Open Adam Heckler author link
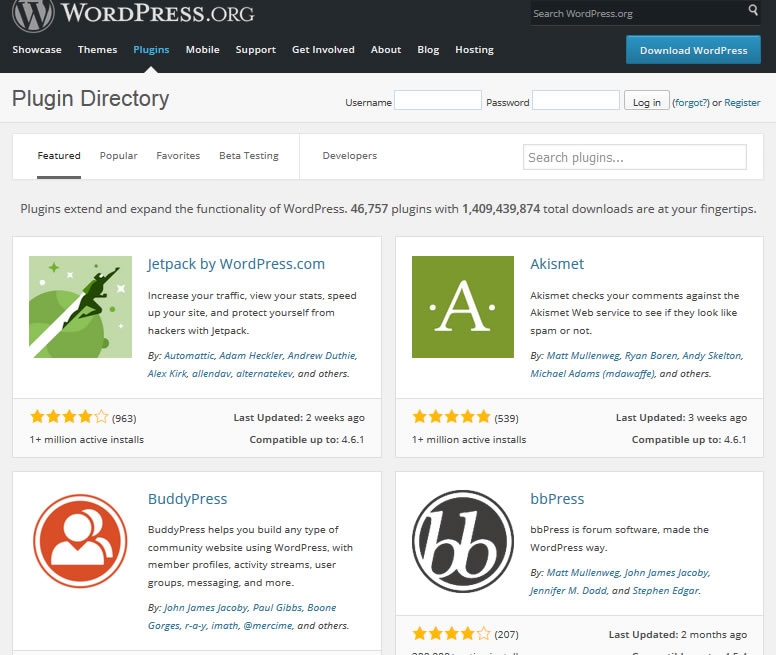 click(x=251, y=355)
